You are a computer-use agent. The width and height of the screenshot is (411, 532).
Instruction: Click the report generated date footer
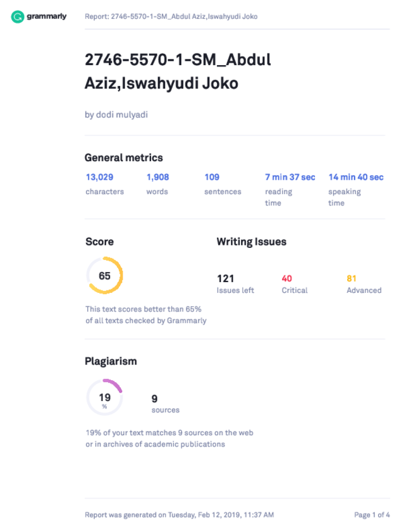tap(179, 515)
